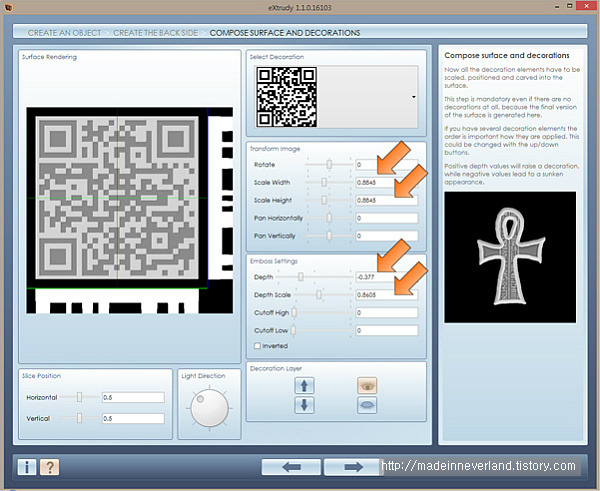Click the Cutoff High value field
The height and width of the screenshot is (491, 600).
click(386, 312)
